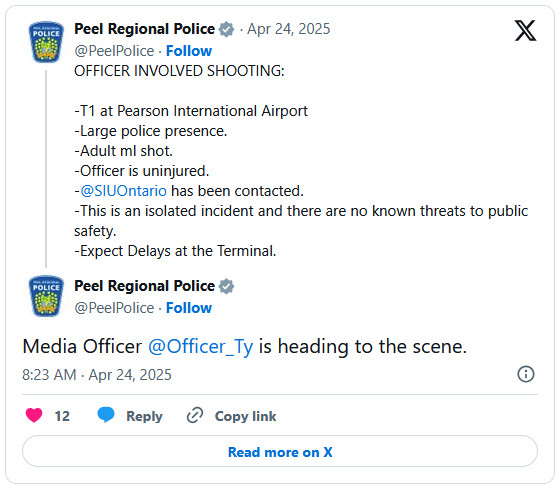Viewport: 560px width, 490px height.
Task: Click verified badge beside top Peel Regional Police
Action: [x=226, y=29]
